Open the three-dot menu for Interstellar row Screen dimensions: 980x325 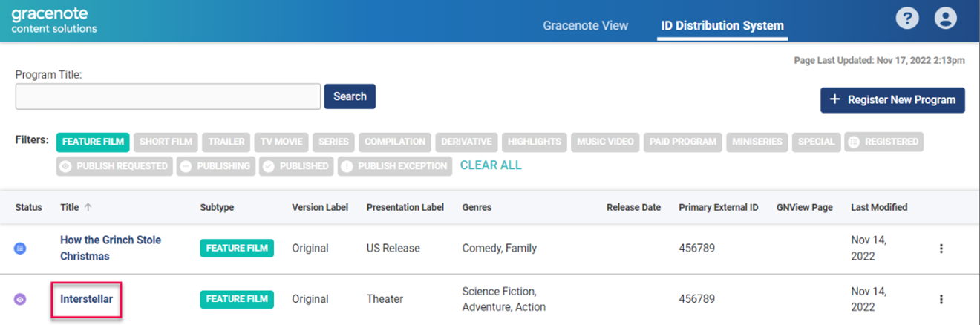[x=941, y=299]
